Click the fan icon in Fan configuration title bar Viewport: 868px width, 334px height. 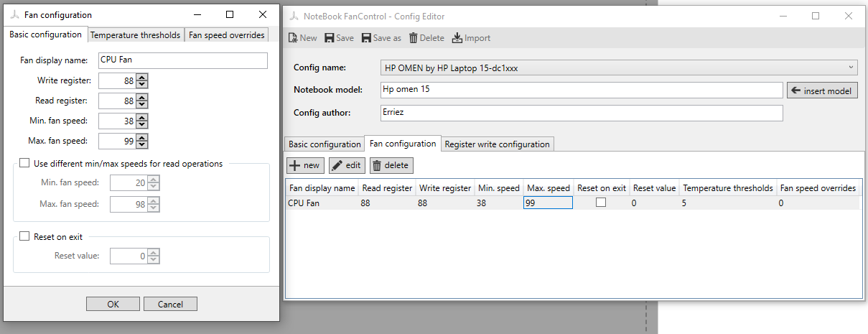(x=14, y=14)
